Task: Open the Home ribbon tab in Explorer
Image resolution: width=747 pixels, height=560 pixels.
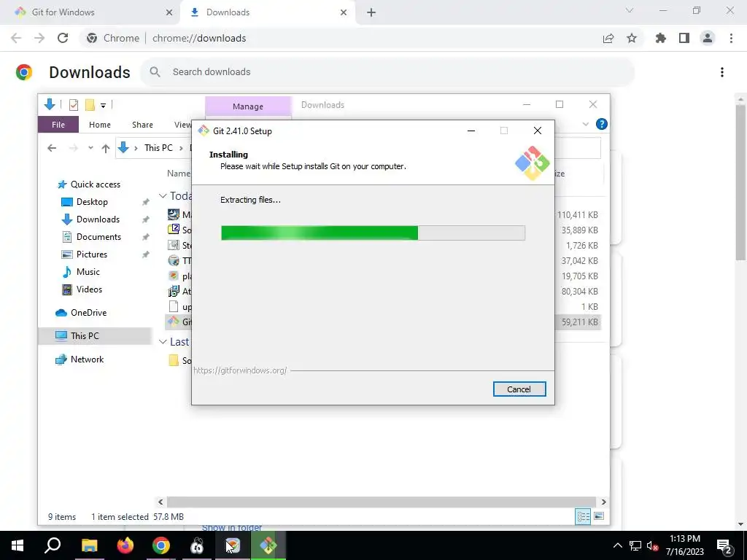Action: [99, 125]
